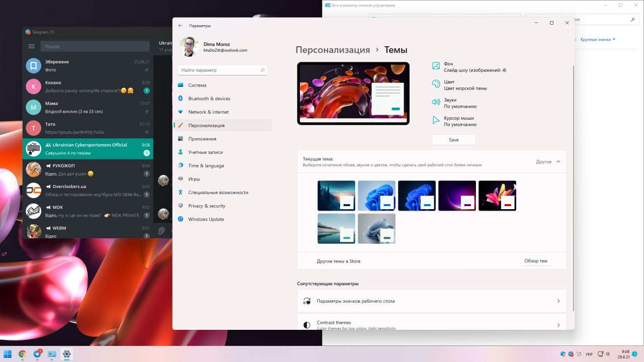
Task: Click the attach paperclip icon in Telegram
Action: 162,231
